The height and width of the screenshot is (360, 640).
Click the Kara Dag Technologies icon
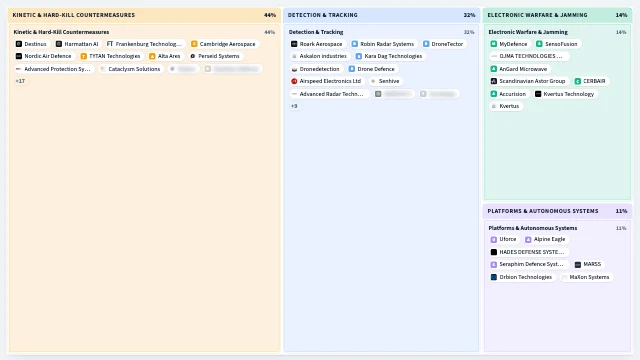pos(359,56)
